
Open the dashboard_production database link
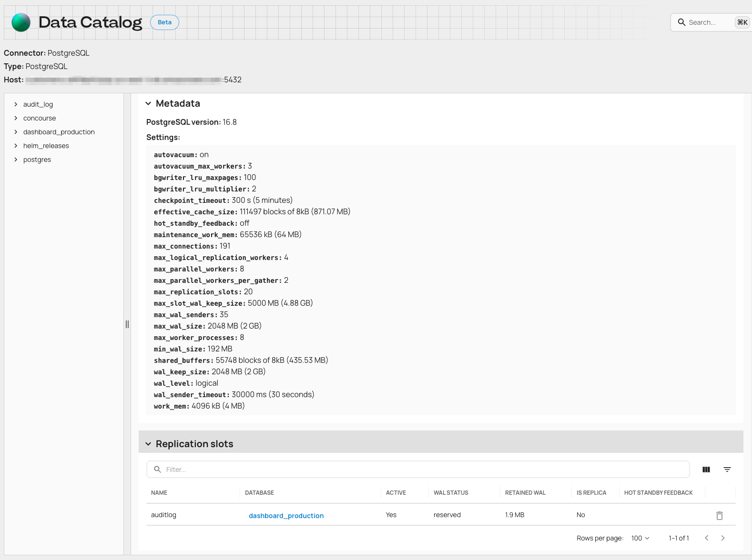pos(286,516)
